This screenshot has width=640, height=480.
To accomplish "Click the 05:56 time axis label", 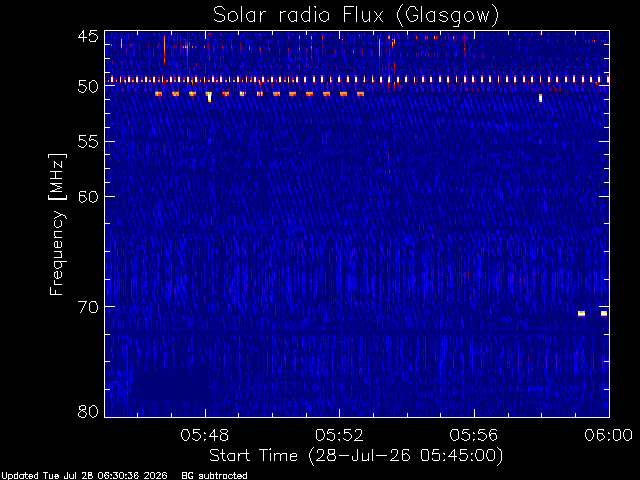I will [474, 435].
